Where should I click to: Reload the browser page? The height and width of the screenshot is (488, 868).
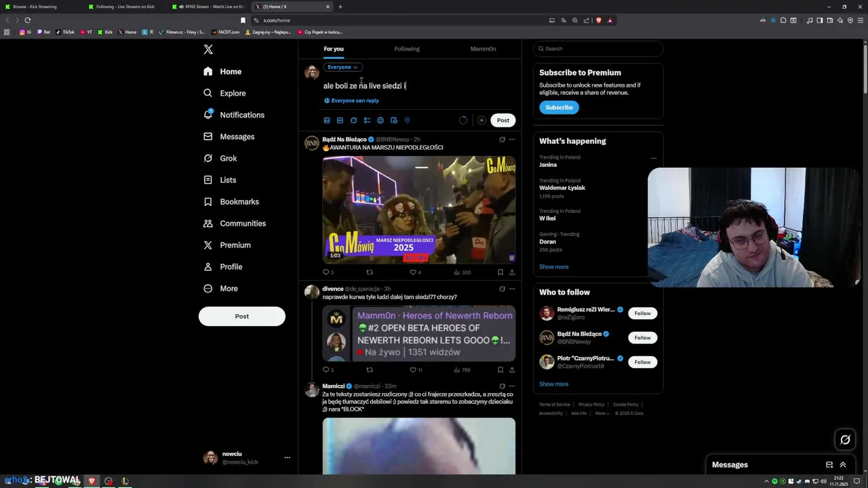point(27,20)
